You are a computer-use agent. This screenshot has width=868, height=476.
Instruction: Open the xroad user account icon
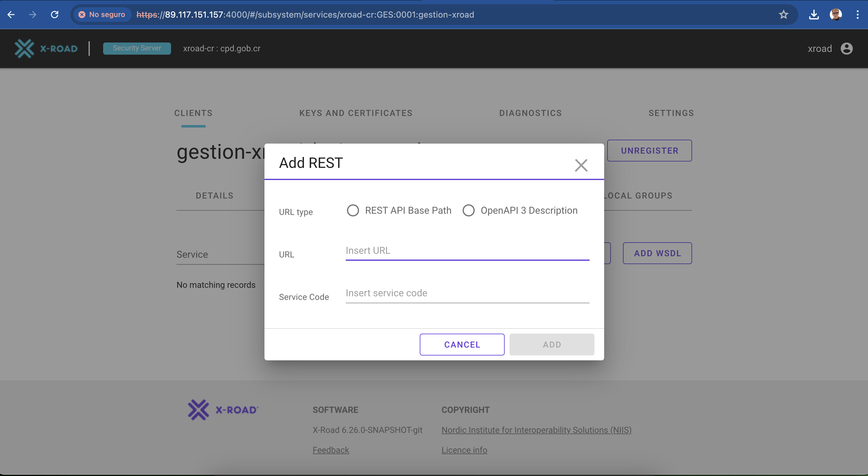(x=846, y=49)
